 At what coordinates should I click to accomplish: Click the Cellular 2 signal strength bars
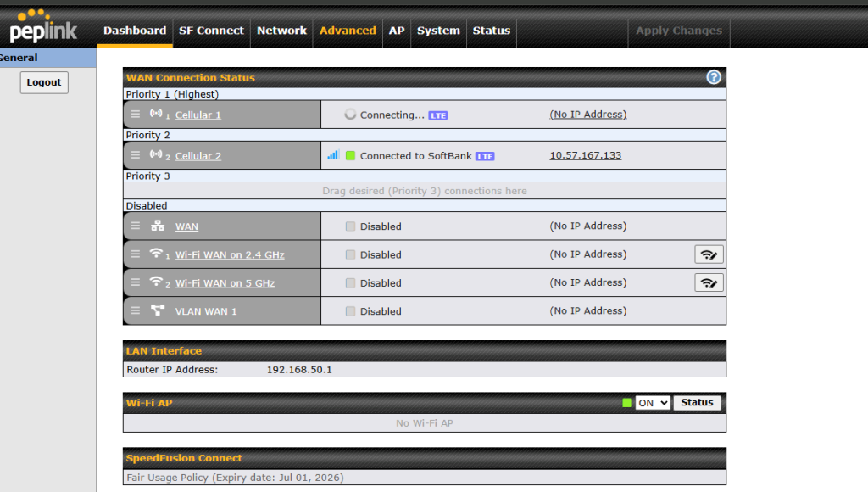(x=333, y=155)
